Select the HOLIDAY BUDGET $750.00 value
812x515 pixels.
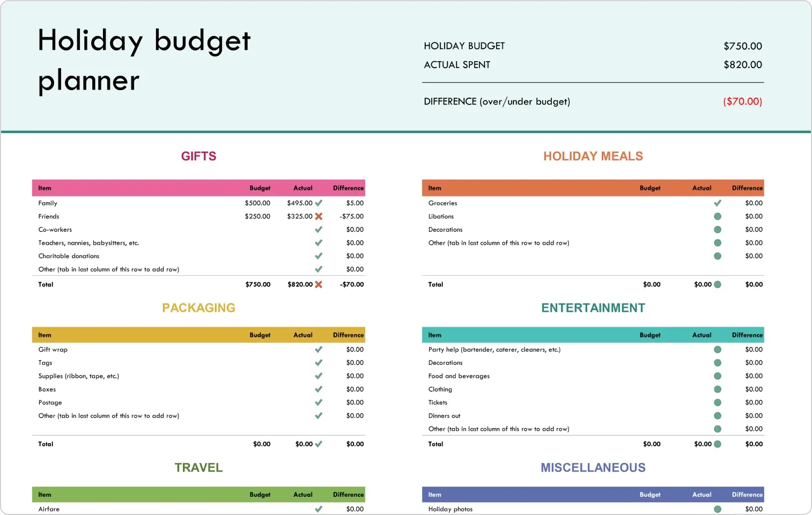coord(743,46)
